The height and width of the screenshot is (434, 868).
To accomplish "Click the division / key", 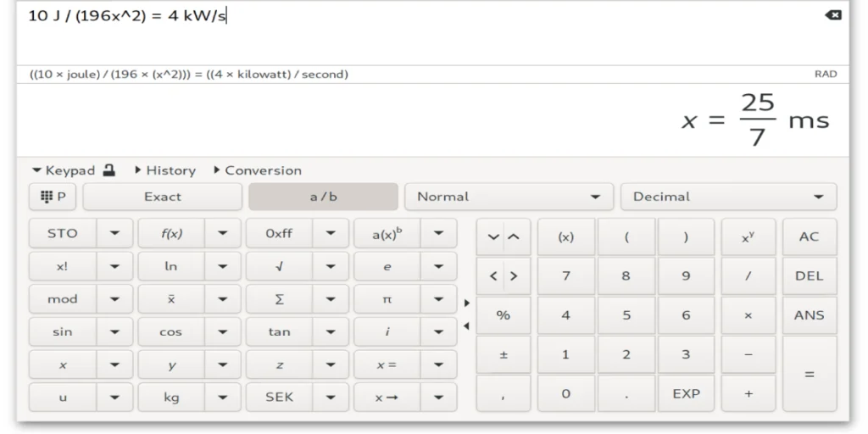I will (748, 275).
